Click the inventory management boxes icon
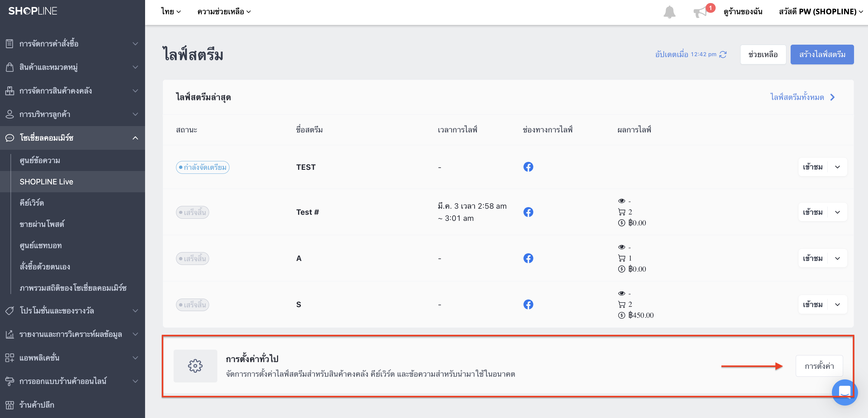 [x=9, y=91]
